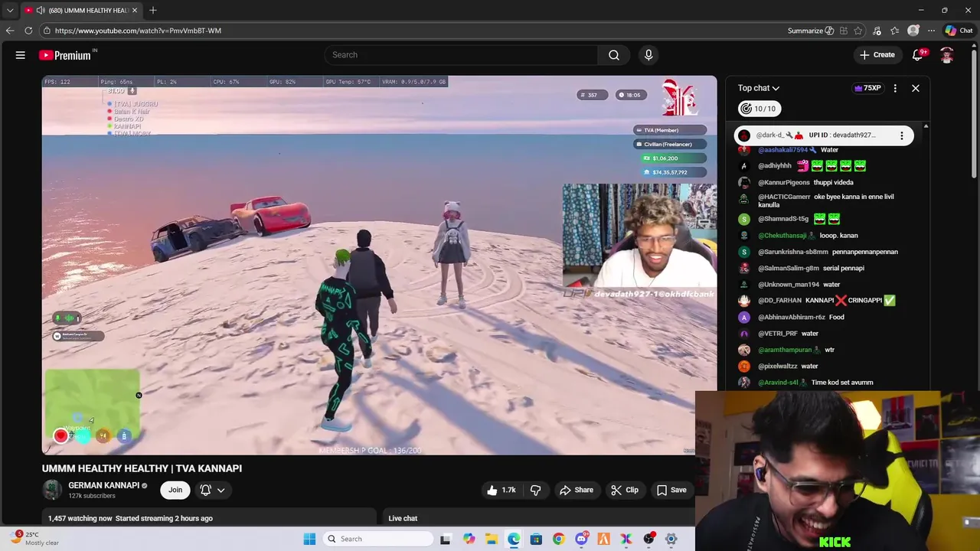Open the Windows Start menu
980x551 pixels.
[309, 539]
